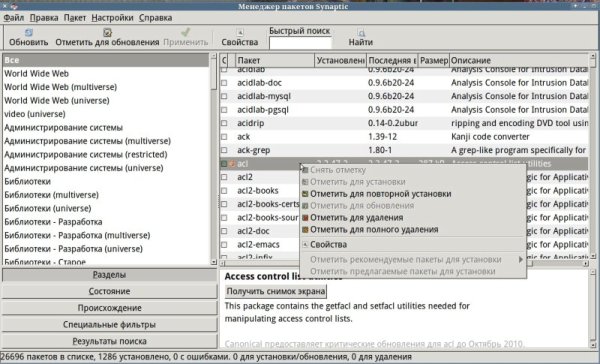600x364 pixels.
Task: Click the Отметить для установки menu icon
Action: click(305, 182)
